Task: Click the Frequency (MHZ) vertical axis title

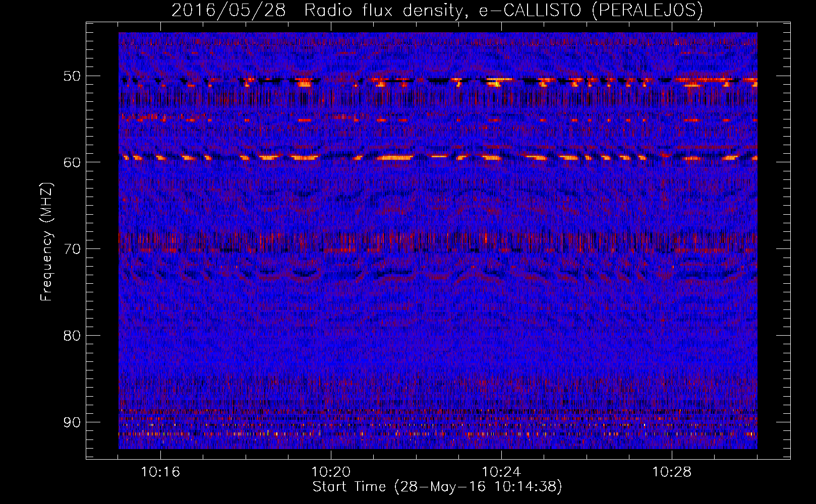Action: coord(46,242)
